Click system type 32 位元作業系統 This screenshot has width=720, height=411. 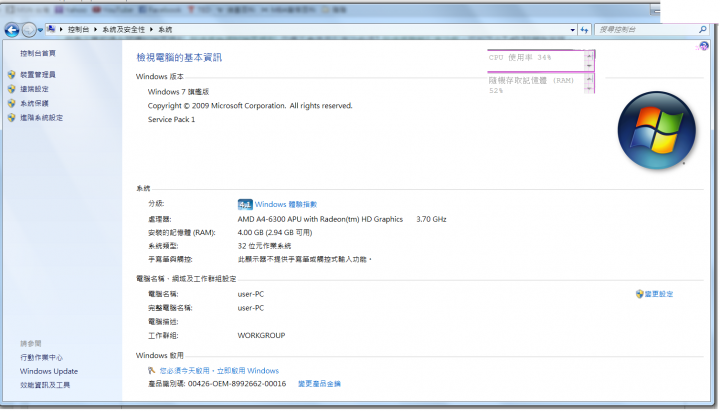pos(264,246)
